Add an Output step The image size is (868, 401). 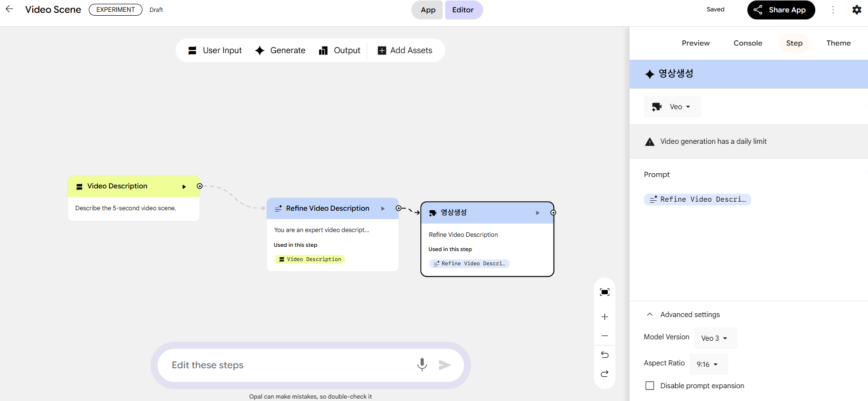[x=340, y=50]
